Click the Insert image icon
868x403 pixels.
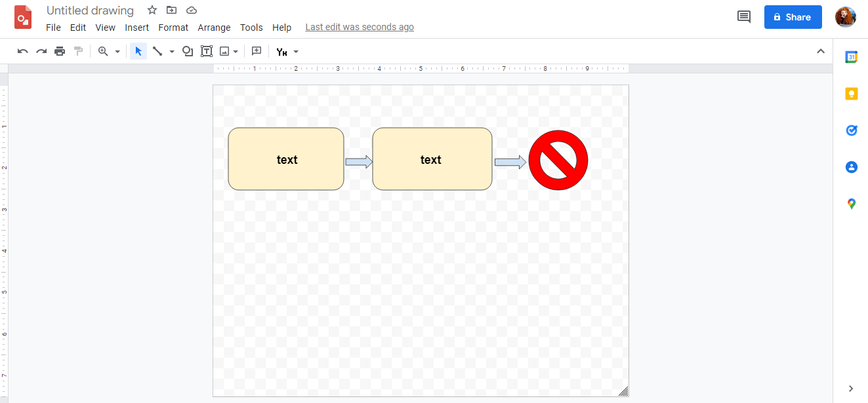(224, 51)
